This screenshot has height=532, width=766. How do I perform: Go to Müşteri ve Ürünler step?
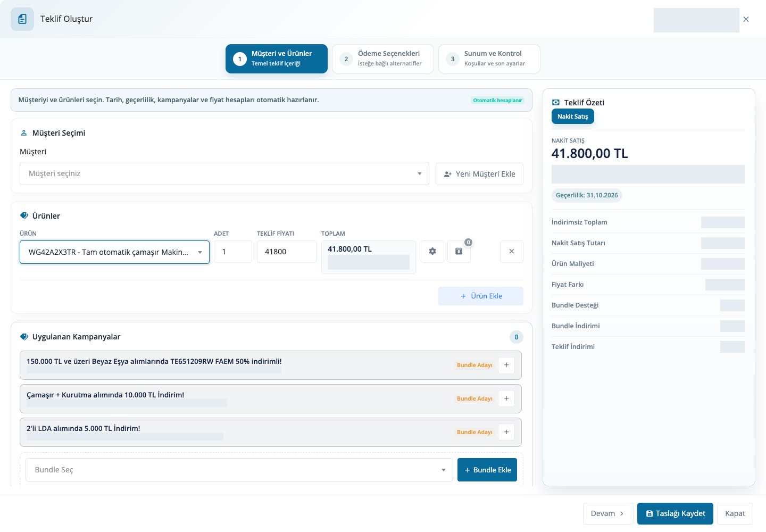tap(277, 59)
